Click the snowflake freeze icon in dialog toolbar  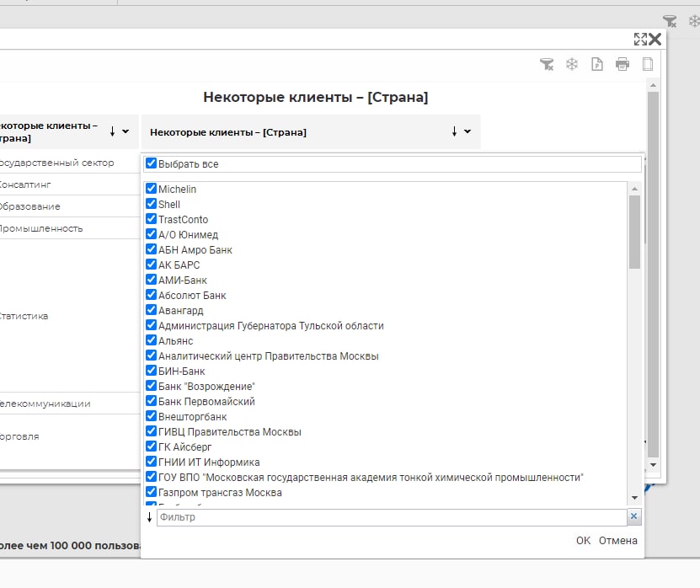[x=572, y=64]
